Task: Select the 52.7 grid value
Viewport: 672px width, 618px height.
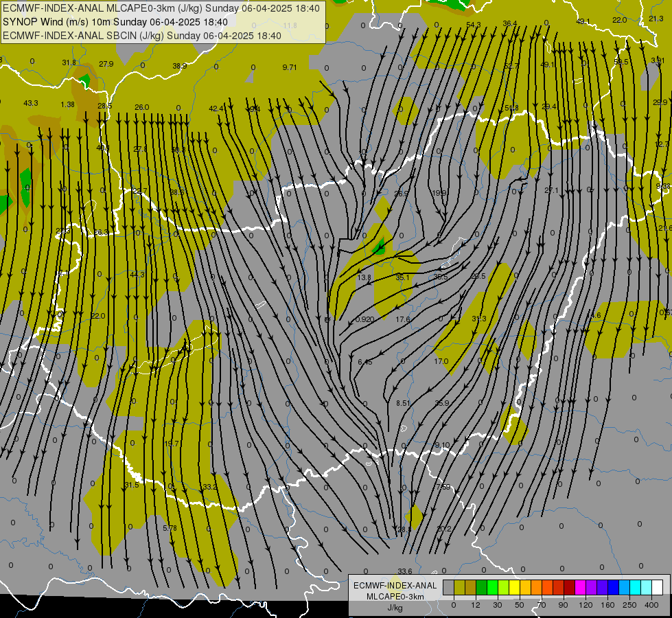Action: (511, 66)
